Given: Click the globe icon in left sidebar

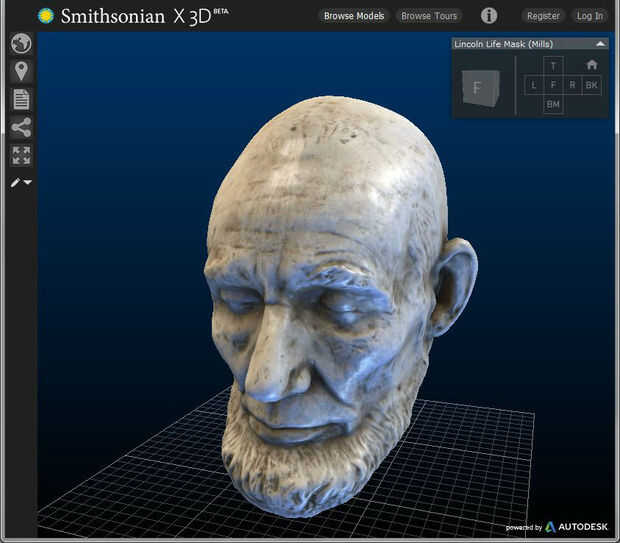Looking at the screenshot, I should click(x=21, y=43).
